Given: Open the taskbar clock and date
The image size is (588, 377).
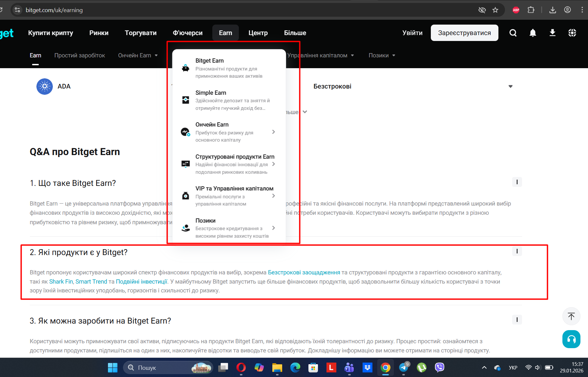Looking at the screenshot, I should [572, 367].
